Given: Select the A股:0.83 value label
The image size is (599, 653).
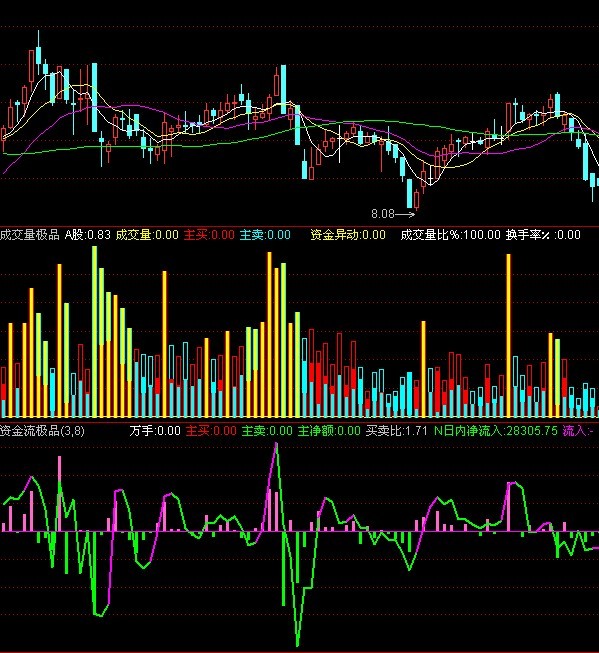Looking at the screenshot, I should (87, 235).
